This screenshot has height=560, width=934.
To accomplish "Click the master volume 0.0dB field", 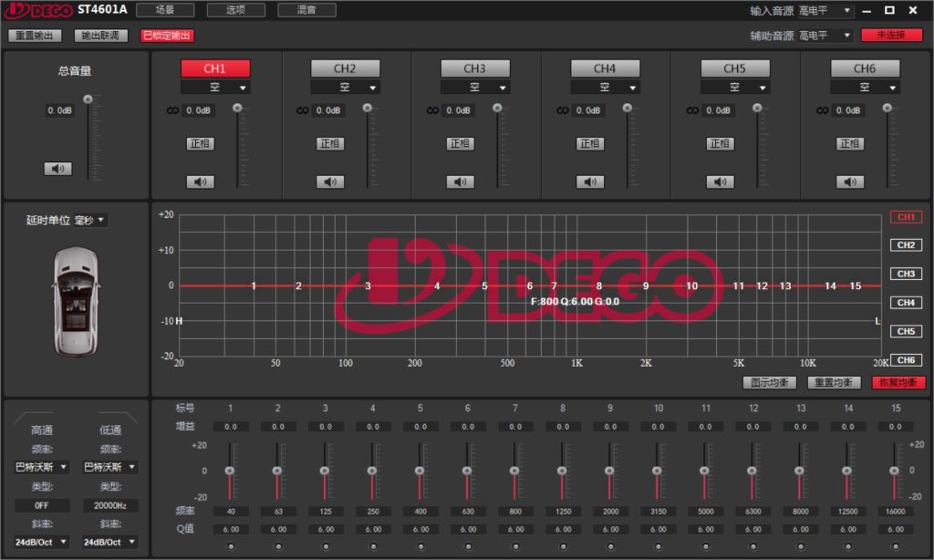I will [x=59, y=110].
